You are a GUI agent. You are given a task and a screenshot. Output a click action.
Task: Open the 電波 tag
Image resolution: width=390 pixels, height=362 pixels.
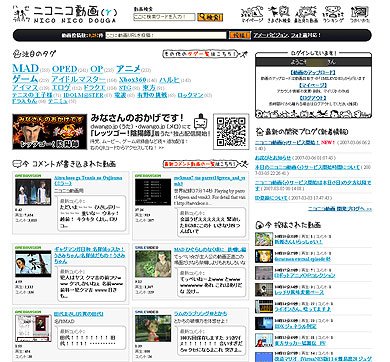coord(120,95)
